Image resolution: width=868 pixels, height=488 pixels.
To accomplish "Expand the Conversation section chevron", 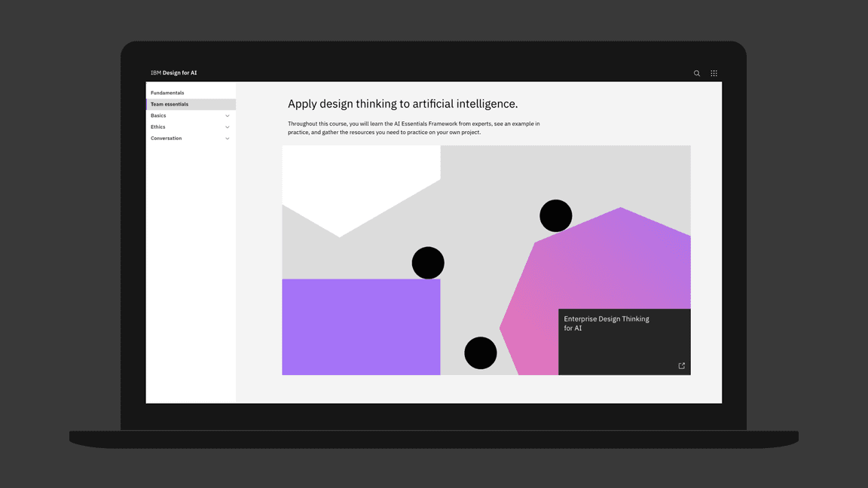I will point(228,139).
